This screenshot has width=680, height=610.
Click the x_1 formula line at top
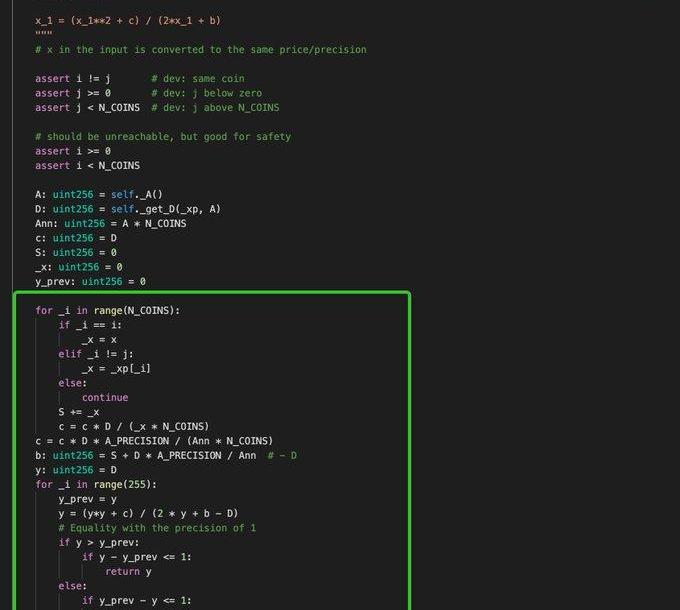pos(127,20)
